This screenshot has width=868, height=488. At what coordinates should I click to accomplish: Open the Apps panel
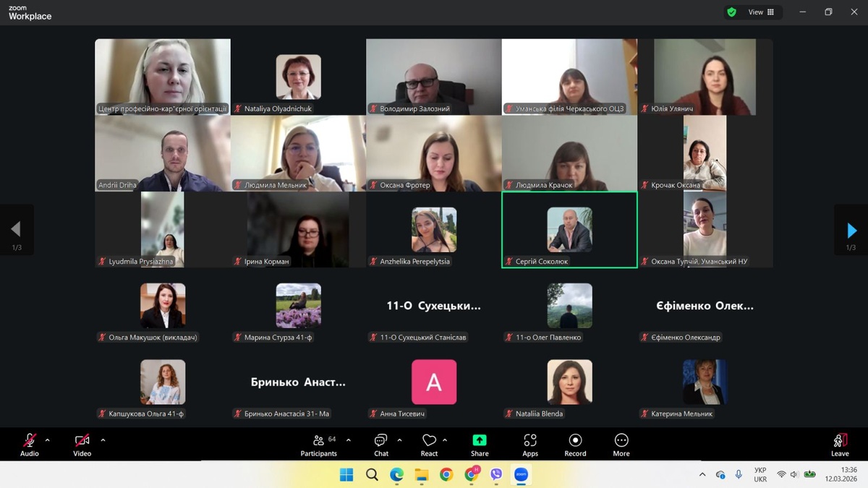coord(530,445)
